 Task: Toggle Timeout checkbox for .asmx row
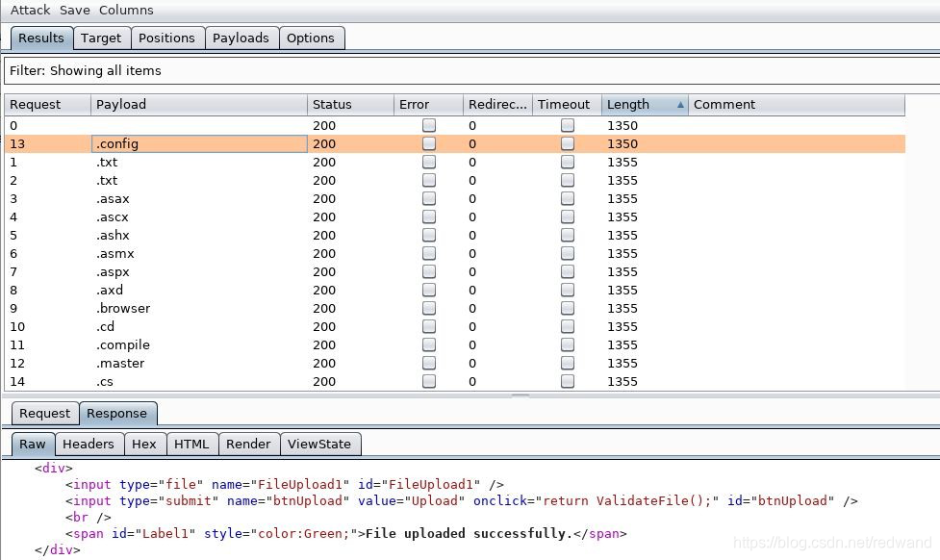567,253
